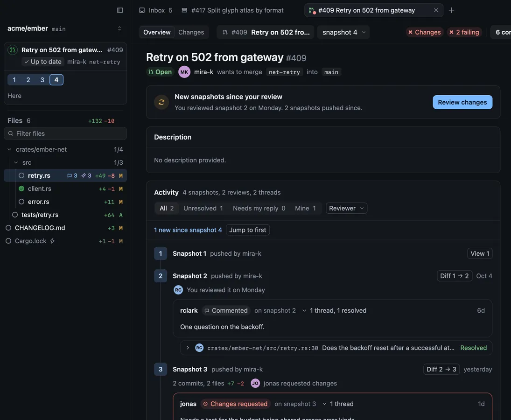Show All activity filter

167,208
